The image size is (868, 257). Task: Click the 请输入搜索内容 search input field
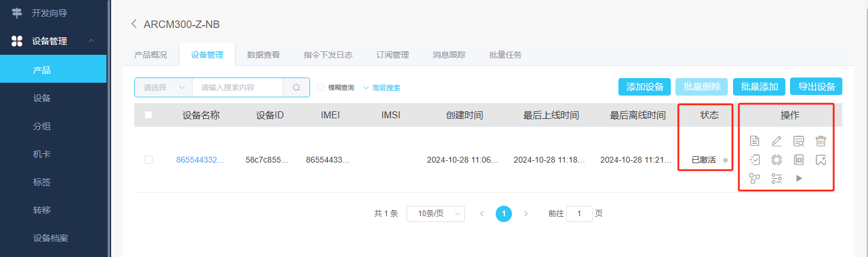(237, 87)
